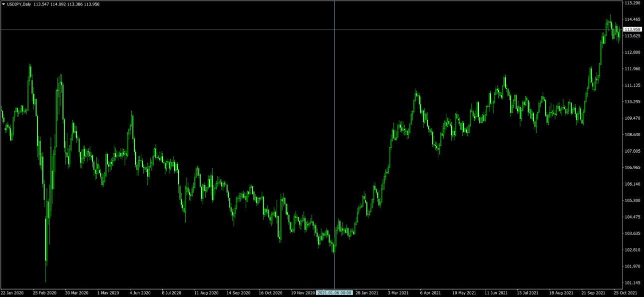Select low price 113.386 in chart header

[75, 4]
